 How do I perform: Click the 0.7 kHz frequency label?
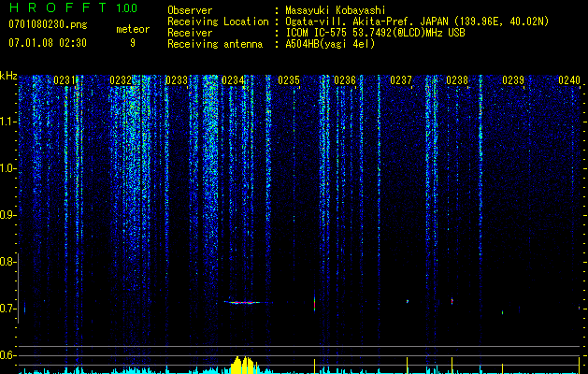pos(7,309)
